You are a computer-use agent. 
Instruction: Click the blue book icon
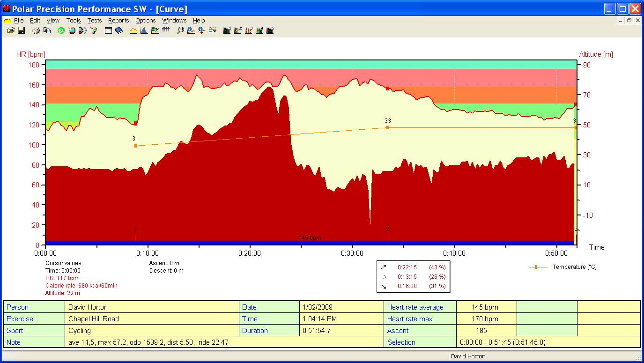(118, 30)
